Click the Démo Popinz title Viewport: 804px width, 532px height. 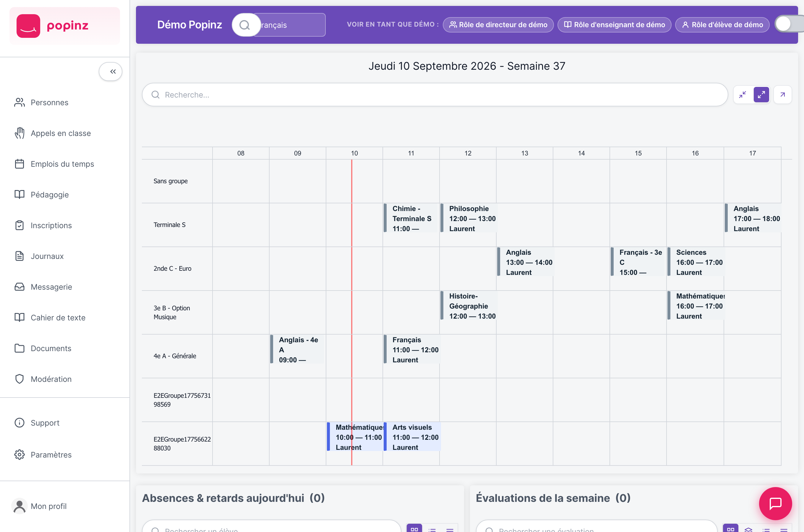tap(190, 25)
